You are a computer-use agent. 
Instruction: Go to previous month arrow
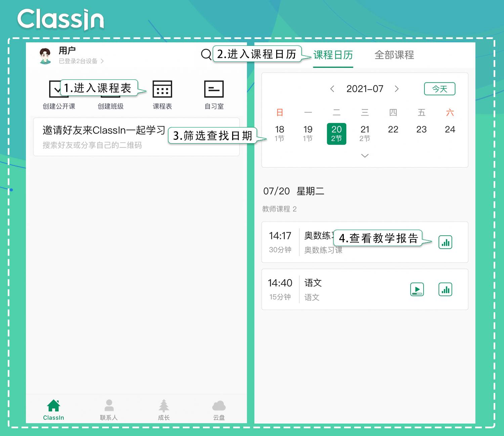tap(332, 89)
